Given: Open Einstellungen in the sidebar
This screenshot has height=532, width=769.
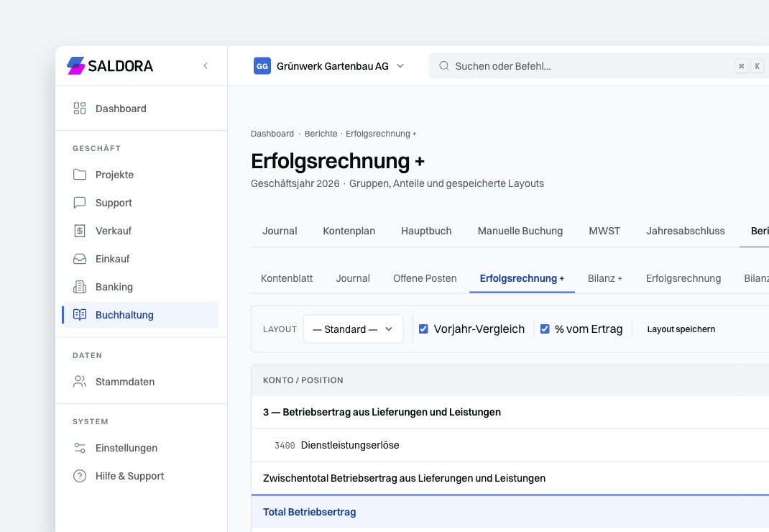Looking at the screenshot, I should click(142, 448).
